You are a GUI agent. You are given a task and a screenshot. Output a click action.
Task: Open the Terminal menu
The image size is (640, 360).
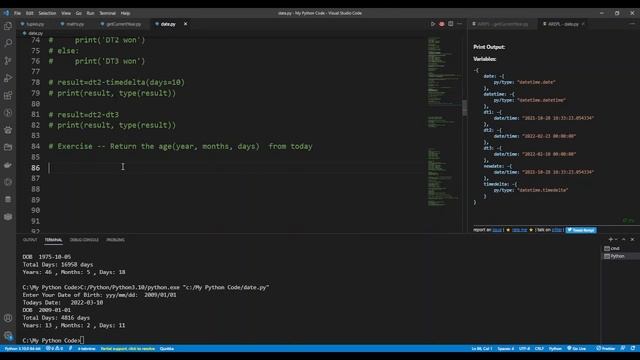tap(107, 13)
